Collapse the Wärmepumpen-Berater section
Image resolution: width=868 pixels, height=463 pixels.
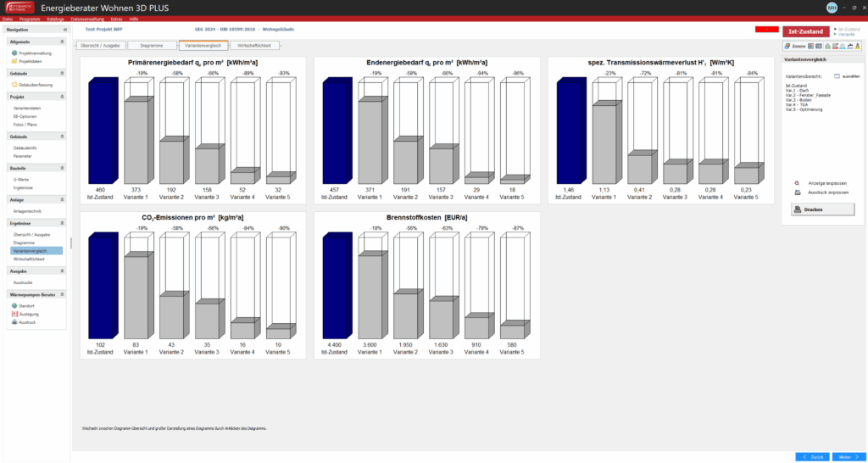click(64, 294)
